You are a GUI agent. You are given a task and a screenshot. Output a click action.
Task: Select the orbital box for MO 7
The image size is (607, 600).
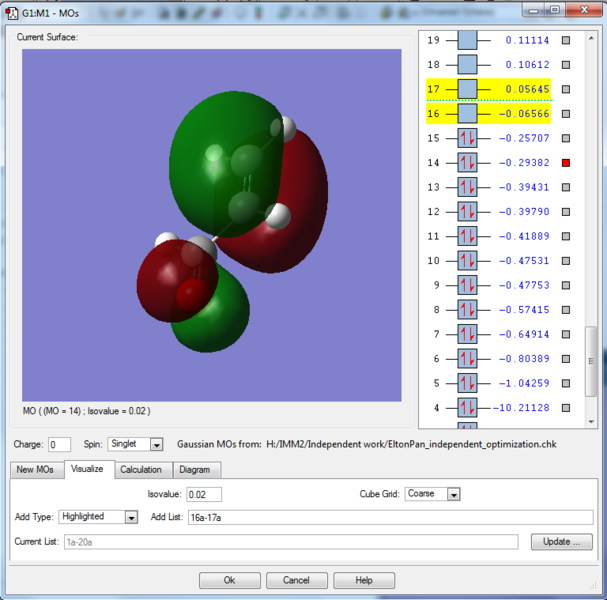[x=467, y=334]
